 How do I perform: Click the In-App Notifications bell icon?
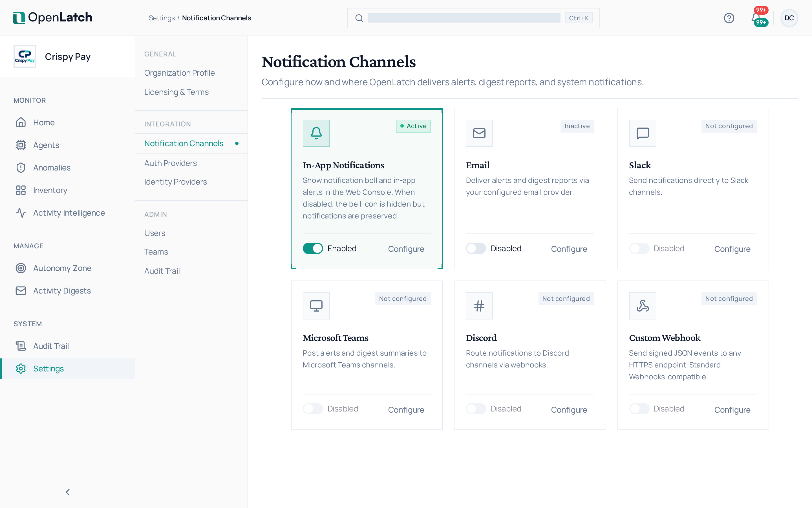[316, 133]
